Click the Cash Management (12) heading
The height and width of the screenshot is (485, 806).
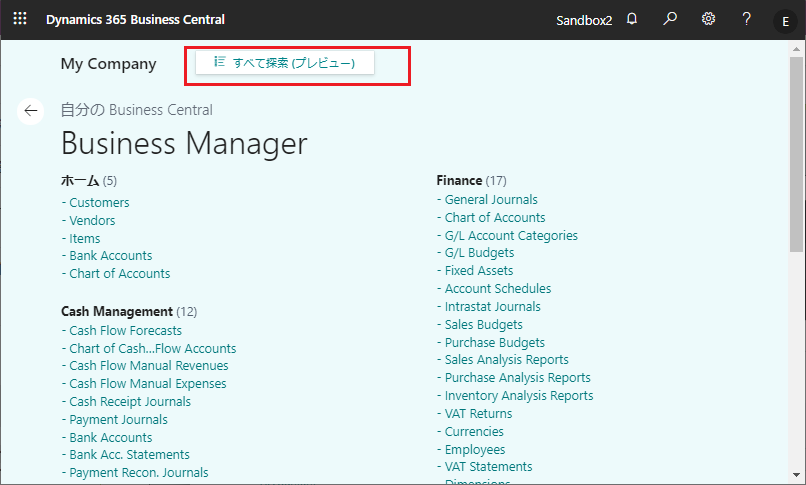[129, 312]
